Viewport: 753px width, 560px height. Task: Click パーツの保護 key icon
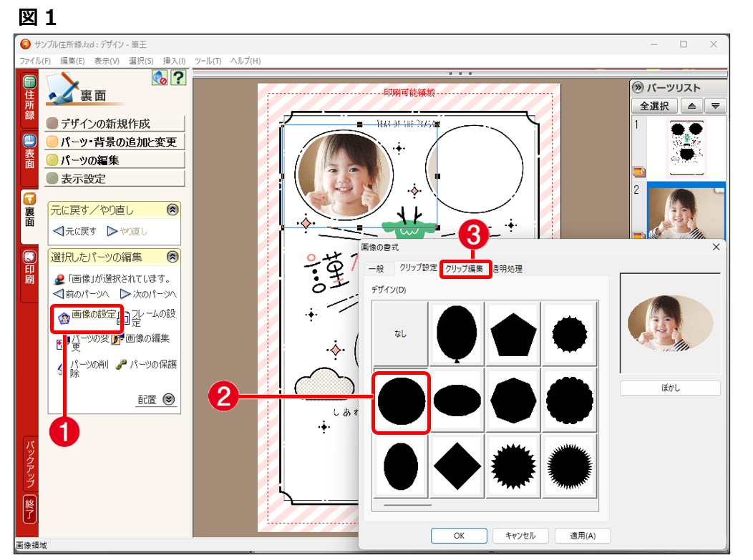(121, 365)
